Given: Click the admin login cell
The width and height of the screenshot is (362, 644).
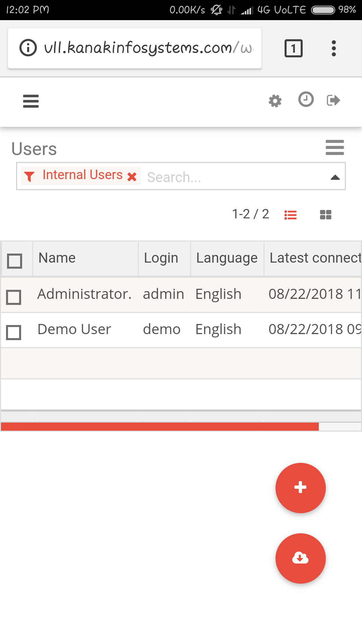Looking at the screenshot, I should click(164, 294).
